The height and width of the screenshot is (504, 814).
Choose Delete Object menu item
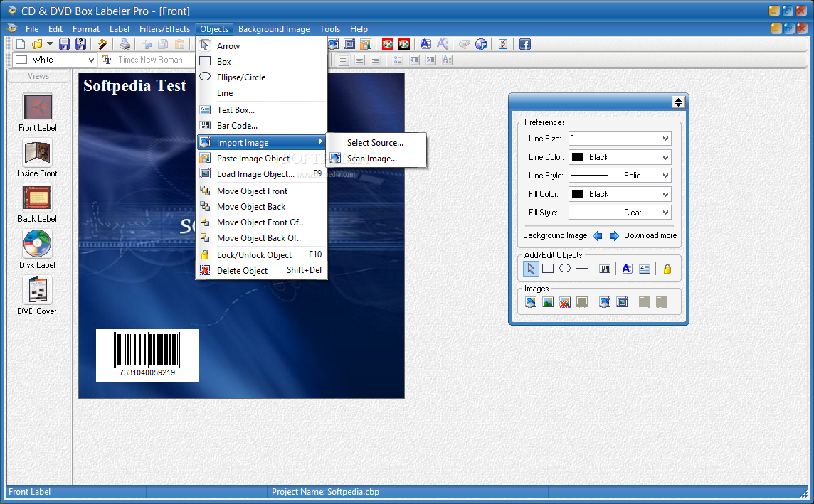pos(262,270)
